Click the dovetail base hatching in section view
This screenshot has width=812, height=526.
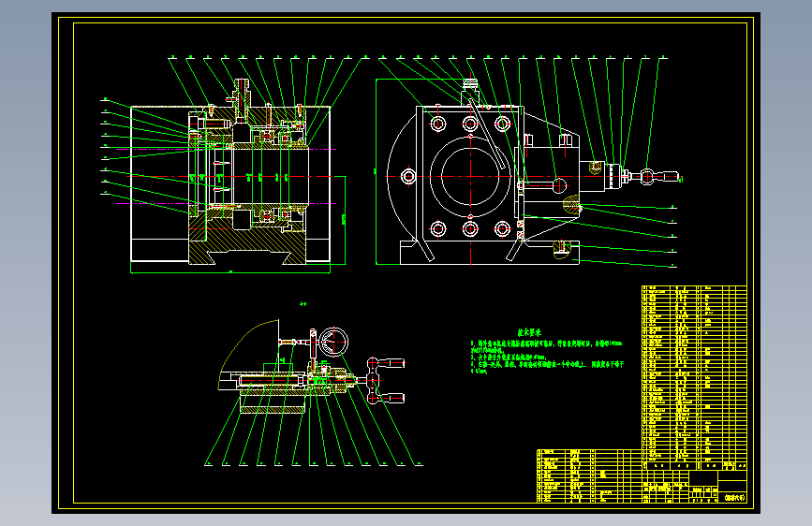click(x=247, y=245)
